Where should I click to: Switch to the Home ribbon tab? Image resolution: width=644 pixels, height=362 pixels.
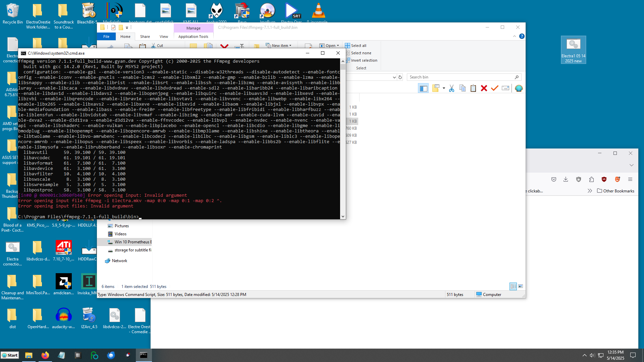point(125,37)
